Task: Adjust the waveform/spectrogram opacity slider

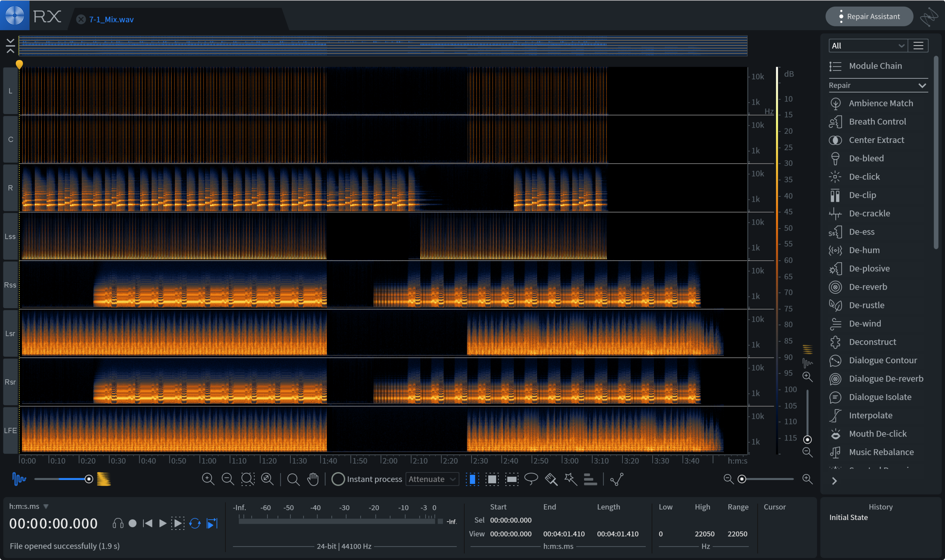Action: pos(89,479)
